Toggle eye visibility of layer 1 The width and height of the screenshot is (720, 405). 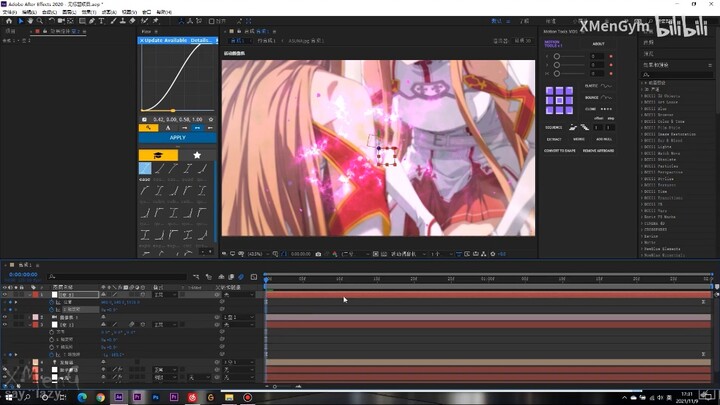[5, 295]
